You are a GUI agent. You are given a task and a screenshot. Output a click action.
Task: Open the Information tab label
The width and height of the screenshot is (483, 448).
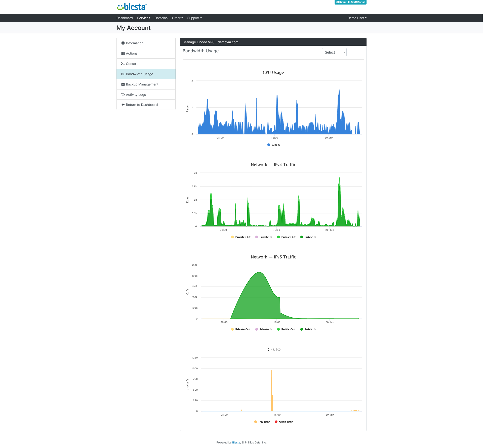(x=135, y=43)
